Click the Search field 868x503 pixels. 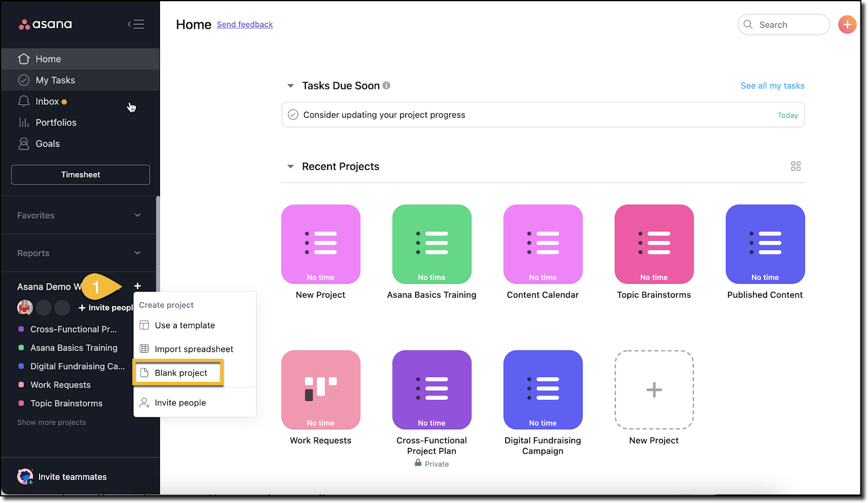(784, 24)
